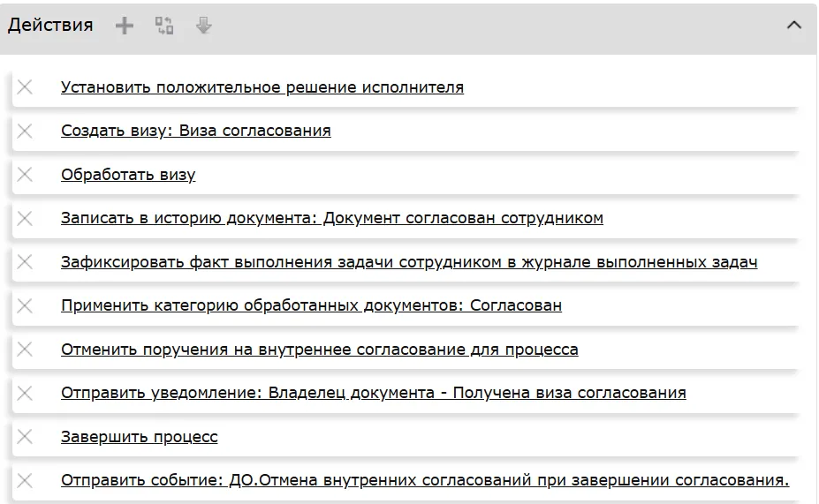Viewport: 819px width, 504px height.
Task: Open 'Создать визу: Виза согласования' link
Action: (x=195, y=131)
